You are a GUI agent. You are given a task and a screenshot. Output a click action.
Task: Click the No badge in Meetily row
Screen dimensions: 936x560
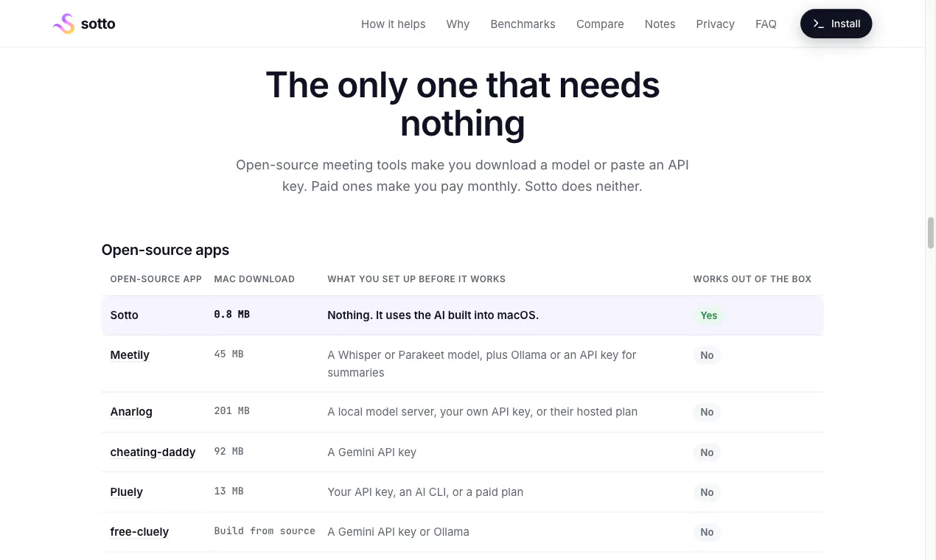[x=707, y=355]
